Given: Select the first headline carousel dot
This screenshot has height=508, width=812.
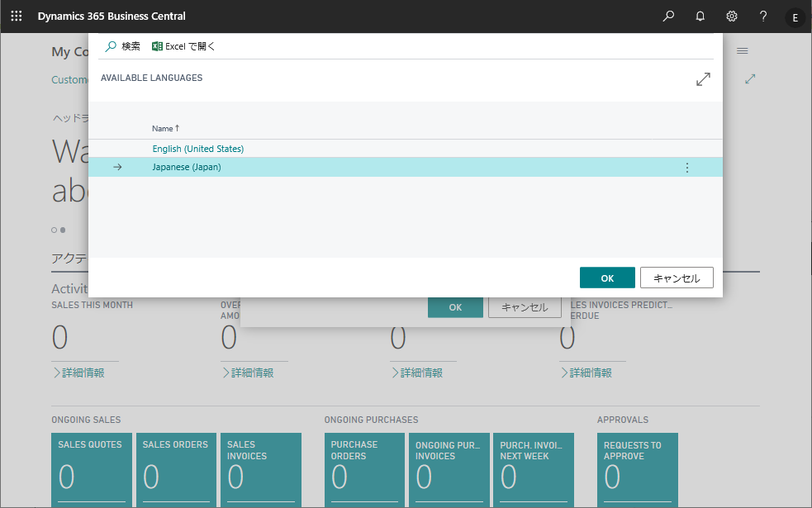Looking at the screenshot, I should 54,230.
